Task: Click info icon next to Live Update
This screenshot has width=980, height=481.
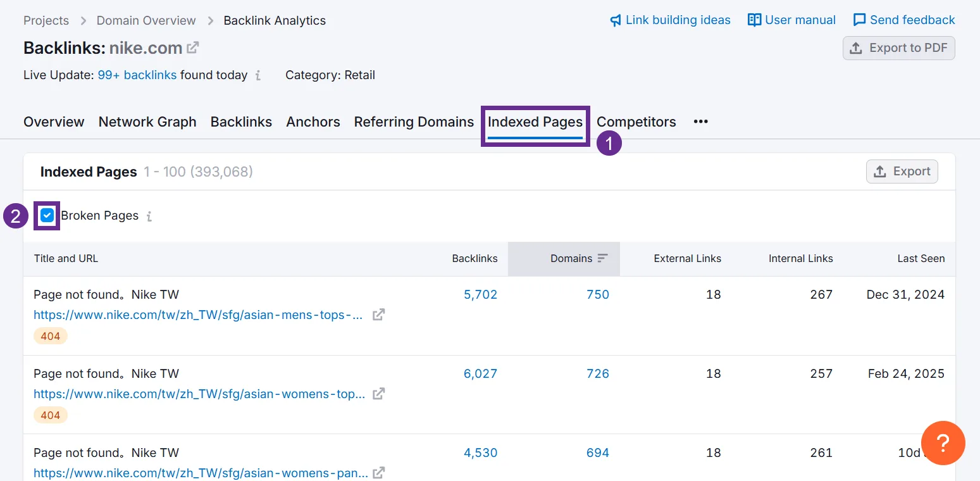Action: pos(258,75)
